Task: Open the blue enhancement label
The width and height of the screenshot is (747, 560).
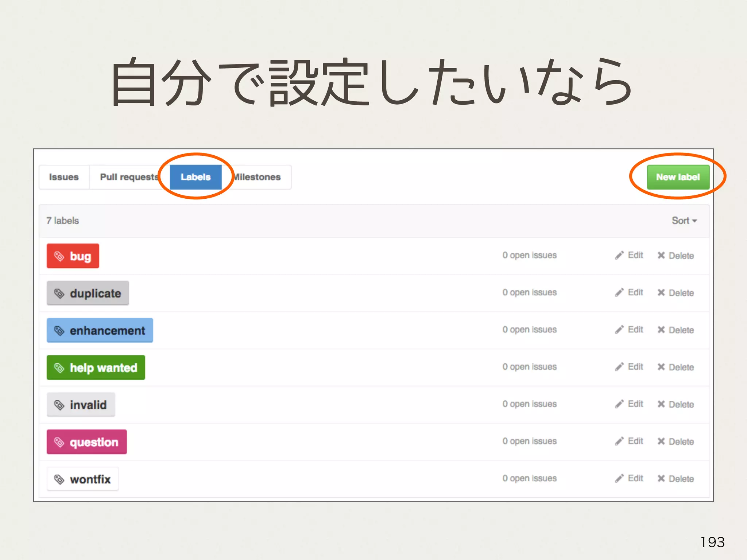Action: tap(100, 331)
